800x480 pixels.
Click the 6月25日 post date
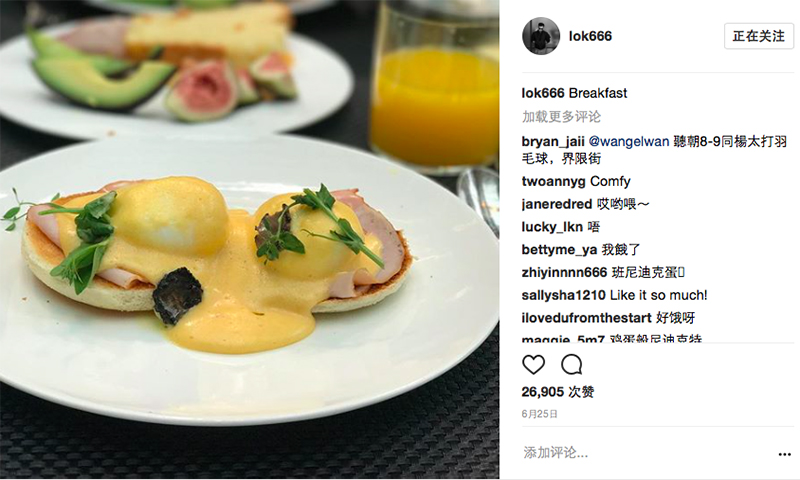click(x=539, y=414)
